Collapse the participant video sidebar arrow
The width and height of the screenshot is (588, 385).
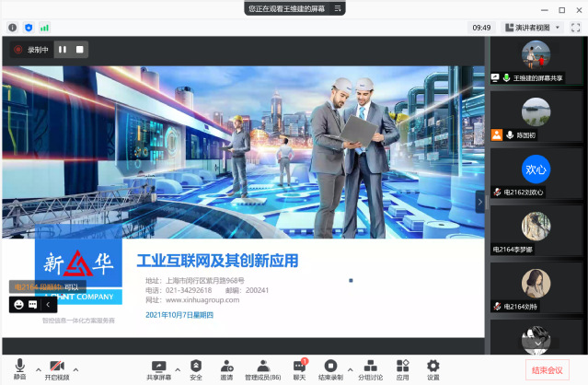(479, 202)
